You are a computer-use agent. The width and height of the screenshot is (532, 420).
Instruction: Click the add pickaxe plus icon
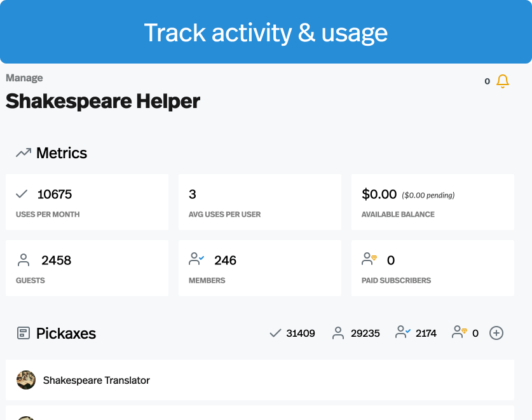pos(496,333)
